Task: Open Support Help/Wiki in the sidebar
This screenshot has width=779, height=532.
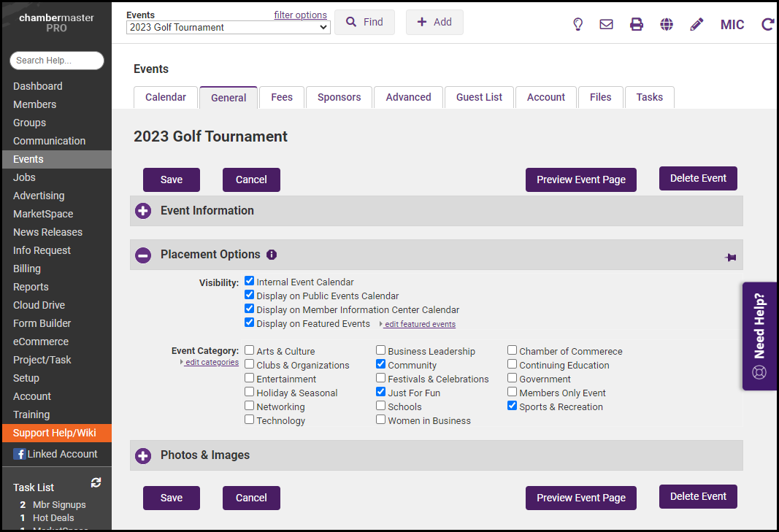Action: 57,433
